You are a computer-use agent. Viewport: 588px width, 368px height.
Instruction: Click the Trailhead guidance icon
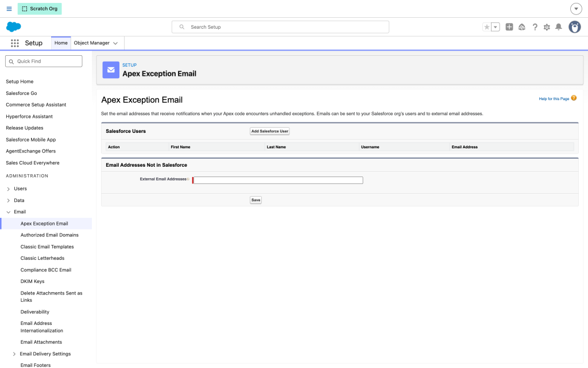click(x=521, y=27)
